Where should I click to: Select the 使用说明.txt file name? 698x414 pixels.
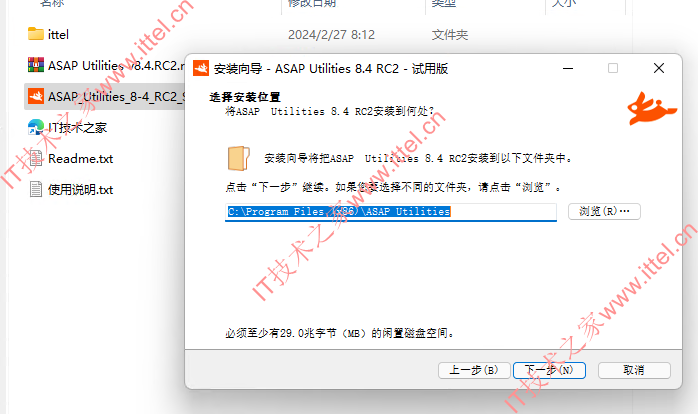[81, 190]
